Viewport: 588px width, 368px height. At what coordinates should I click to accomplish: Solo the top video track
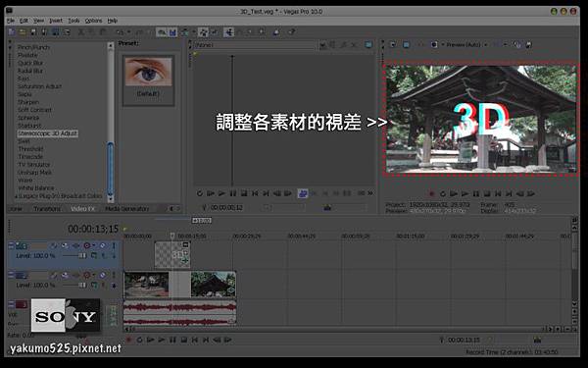coord(114,245)
